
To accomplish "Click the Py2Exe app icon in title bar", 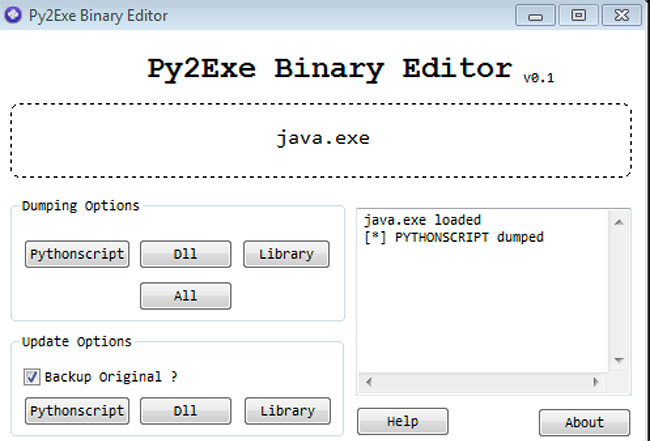I will tap(13, 15).
